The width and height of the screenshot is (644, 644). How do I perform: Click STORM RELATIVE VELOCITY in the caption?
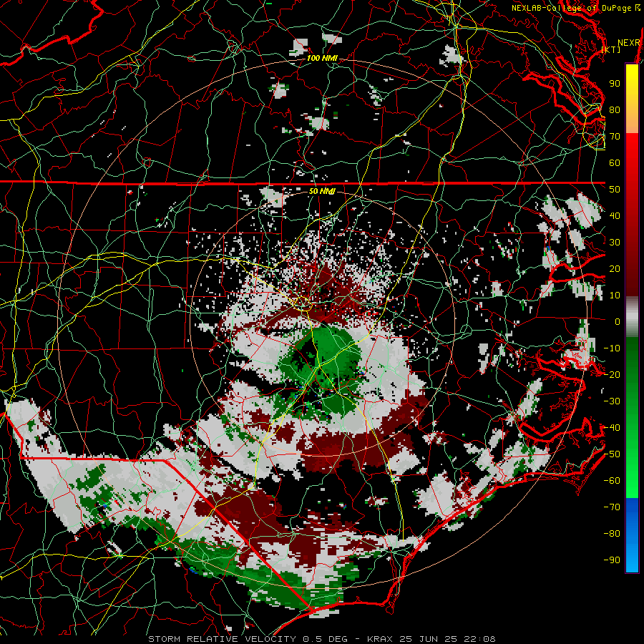coord(222,639)
